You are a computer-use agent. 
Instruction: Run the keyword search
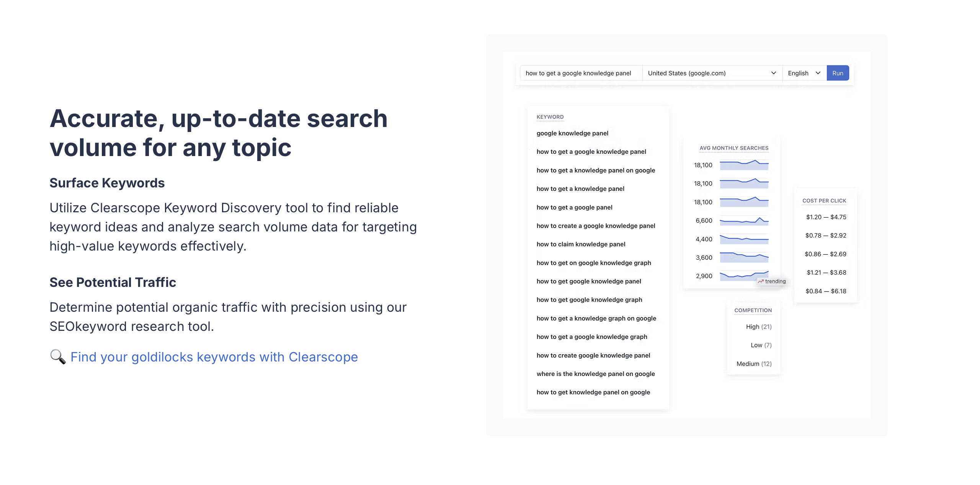pyautogui.click(x=838, y=73)
